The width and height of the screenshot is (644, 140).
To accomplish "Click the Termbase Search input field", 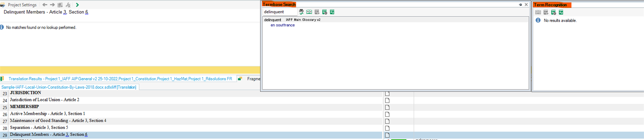I will pos(280,12).
